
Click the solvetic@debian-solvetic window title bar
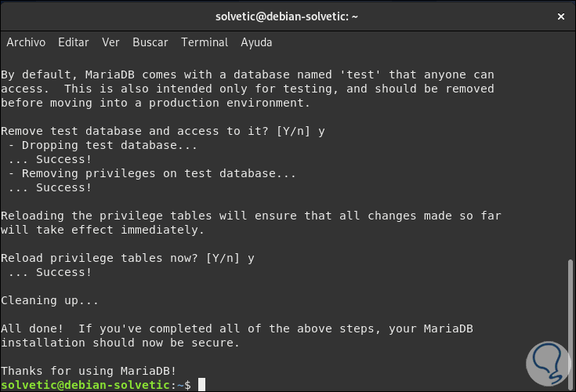click(x=288, y=16)
